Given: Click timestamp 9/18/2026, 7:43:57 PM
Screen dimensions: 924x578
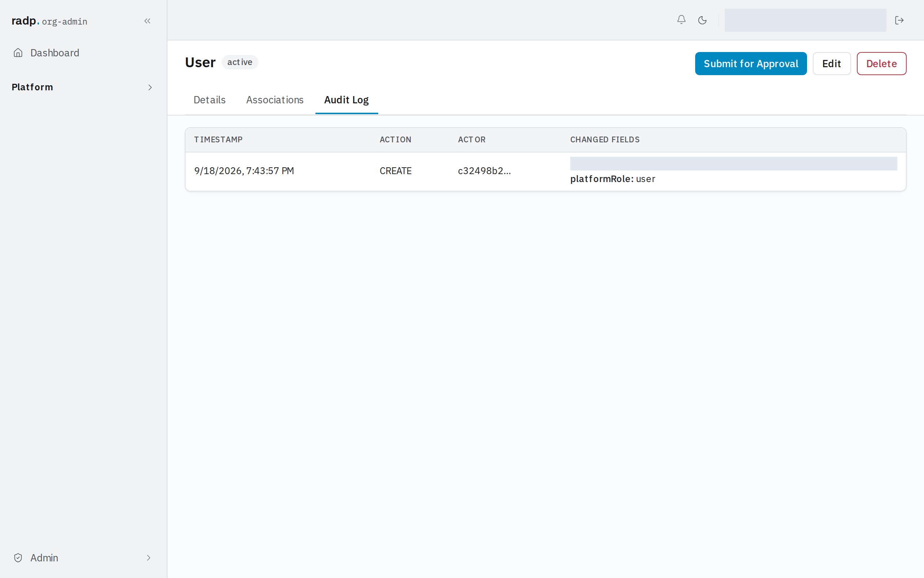Looking at the screenshot, I should coord(244,171).
